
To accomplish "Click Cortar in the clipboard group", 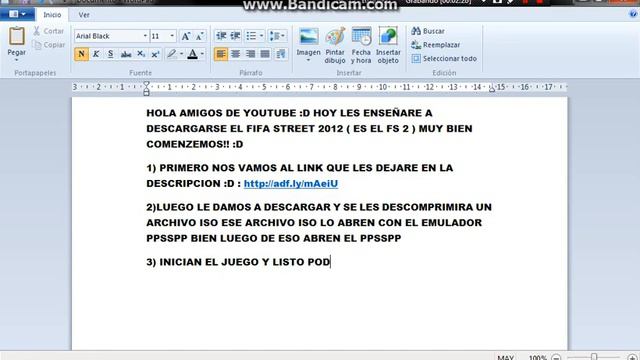I will click(49, 31).
